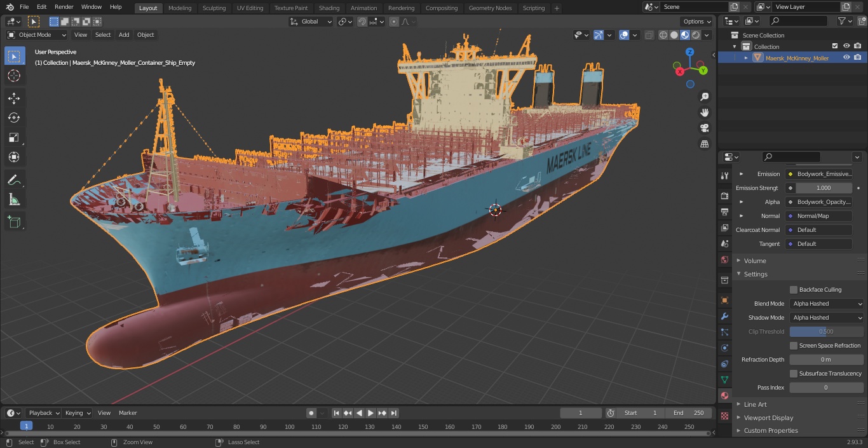868x448 pixels.
Task: Click the Refraction Depth value field
Action: [x=827, y=360]
